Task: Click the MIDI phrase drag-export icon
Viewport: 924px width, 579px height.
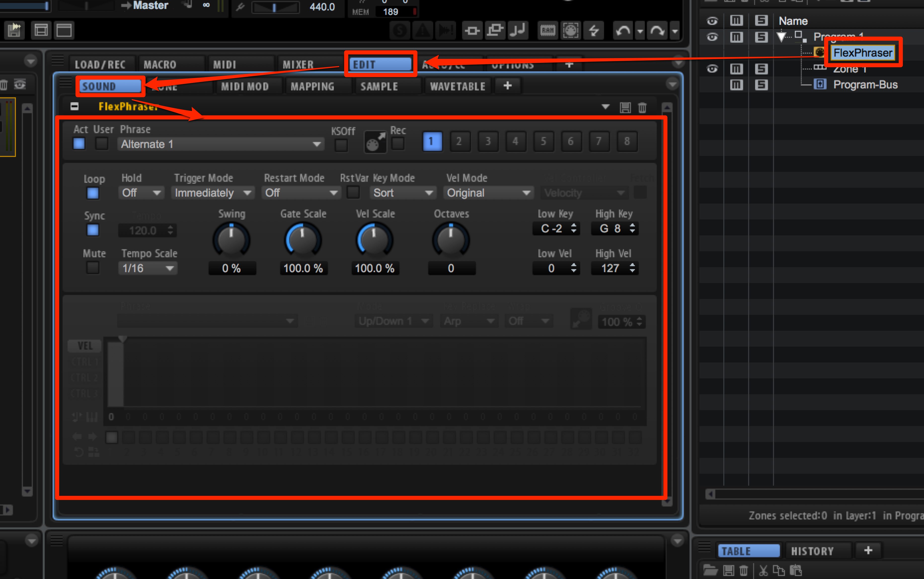Action: [375, 142]
